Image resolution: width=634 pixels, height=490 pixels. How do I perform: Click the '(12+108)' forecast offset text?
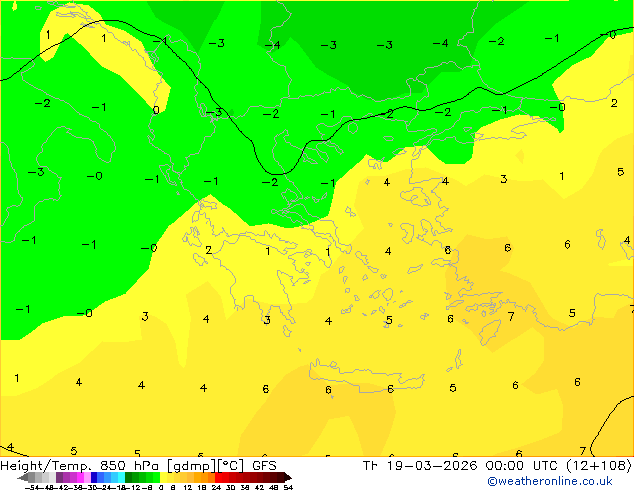click(600, 466)
